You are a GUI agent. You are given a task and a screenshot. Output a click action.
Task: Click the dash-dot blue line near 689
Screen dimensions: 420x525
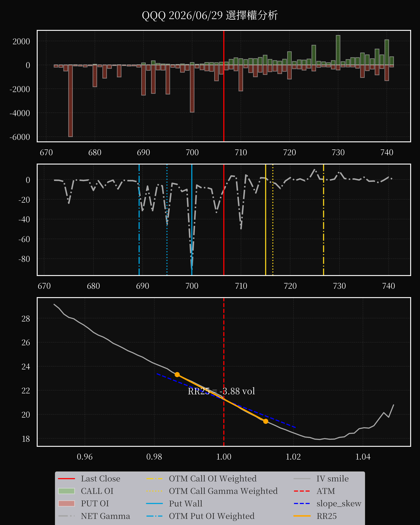tap(139, 220)
